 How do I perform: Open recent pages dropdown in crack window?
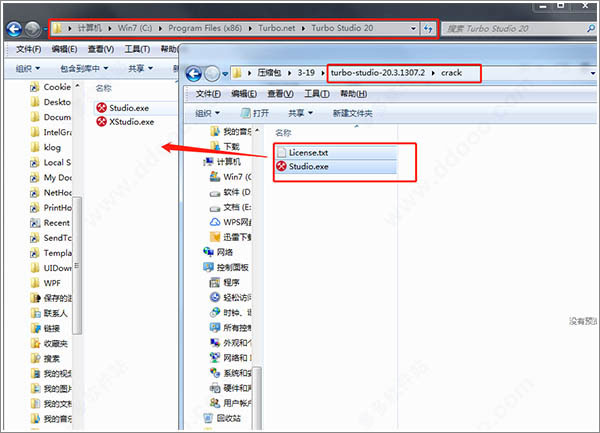225,73
